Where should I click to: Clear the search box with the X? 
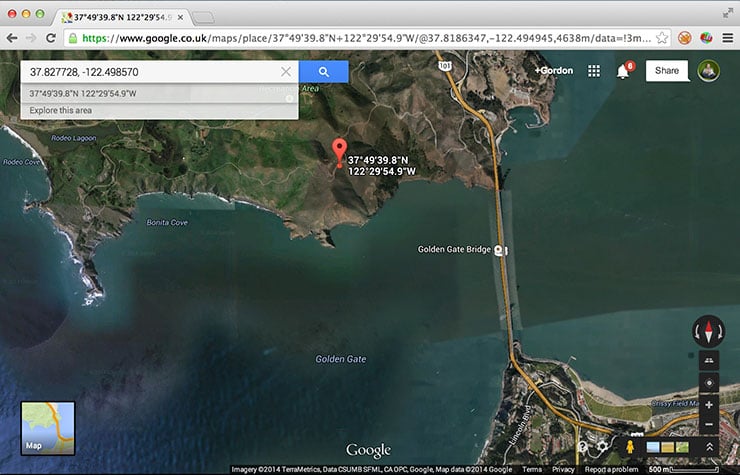tap(286, 72)
